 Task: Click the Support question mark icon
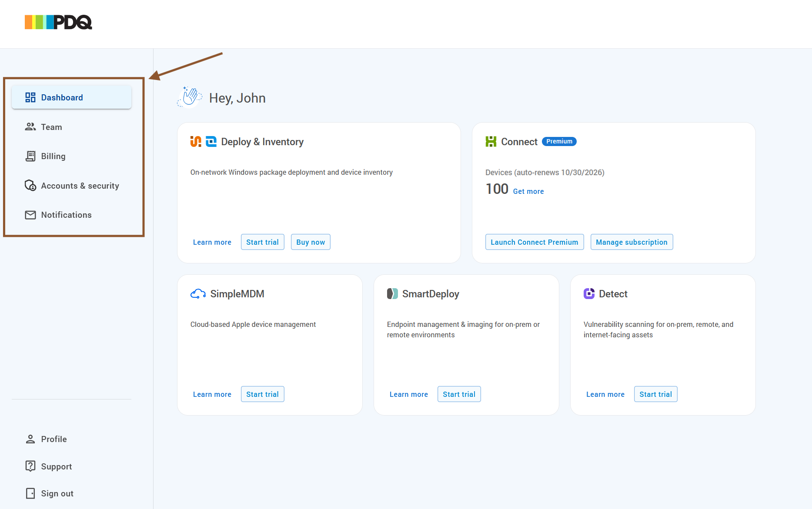click(30, 466)
